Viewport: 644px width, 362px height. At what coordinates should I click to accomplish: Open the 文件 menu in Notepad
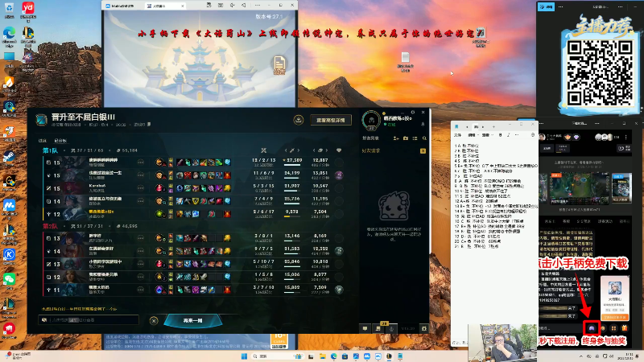click(x=457, y=135)
